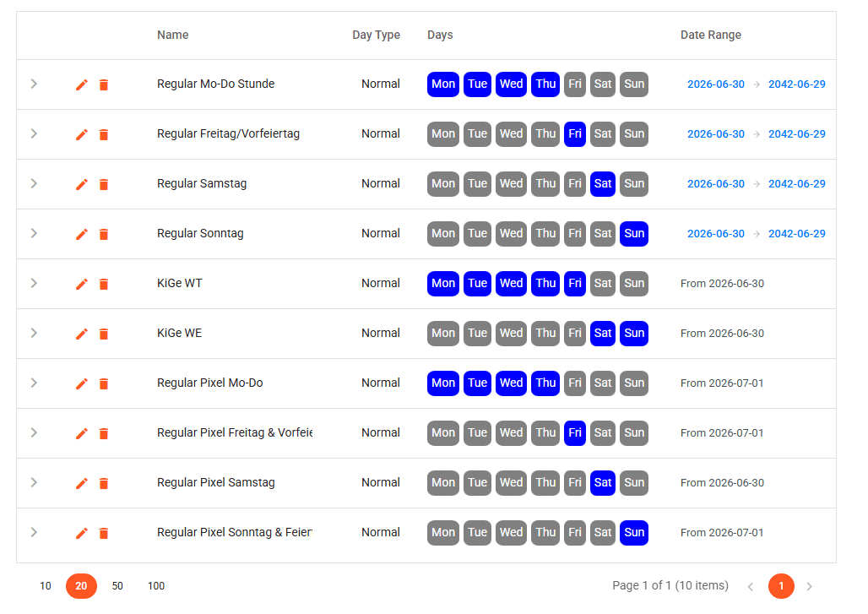Toggle Sat chip in KiGe WE row
Screen dimensions: 868x614
pos(603,334)
